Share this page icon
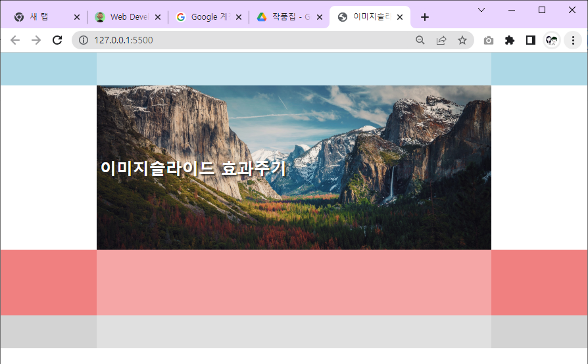Image resolution: width=588 pixels, height=364 pixels. pyautogui.click(x=441, y=40)
